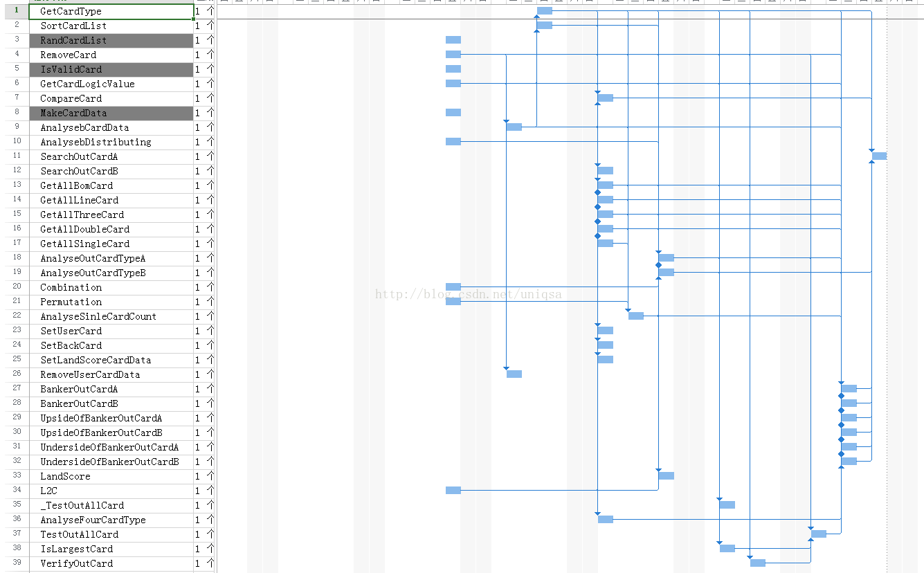The width and height of the screenshot is (924, 573).
Task: Click the Gantt bar for IsLargestCard
Action: click(727, 548)
